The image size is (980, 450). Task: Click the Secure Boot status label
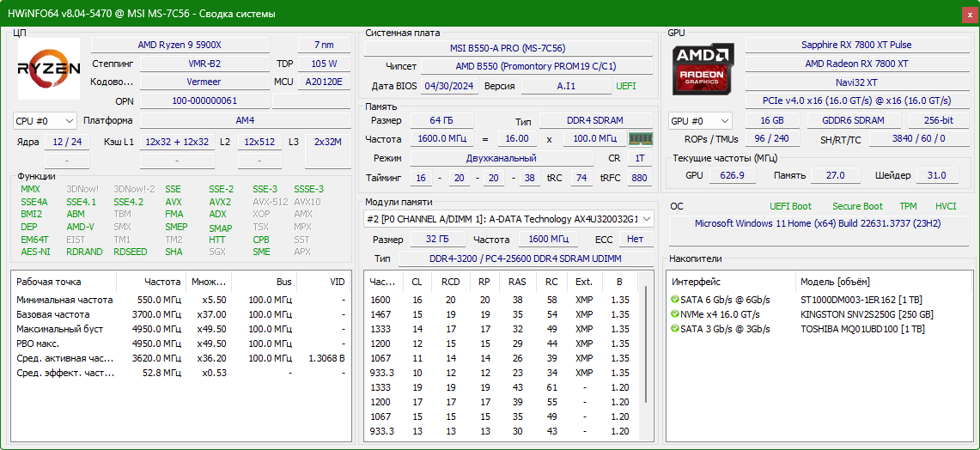pos(857,206)
